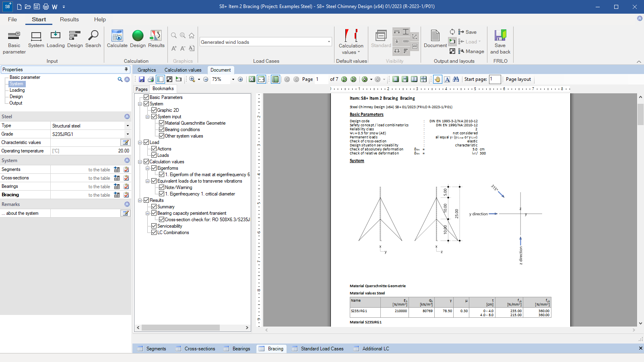Toggle Bearing conditions checkbox
The height and width of the screenshot is (362, 644).
point(161,130)
